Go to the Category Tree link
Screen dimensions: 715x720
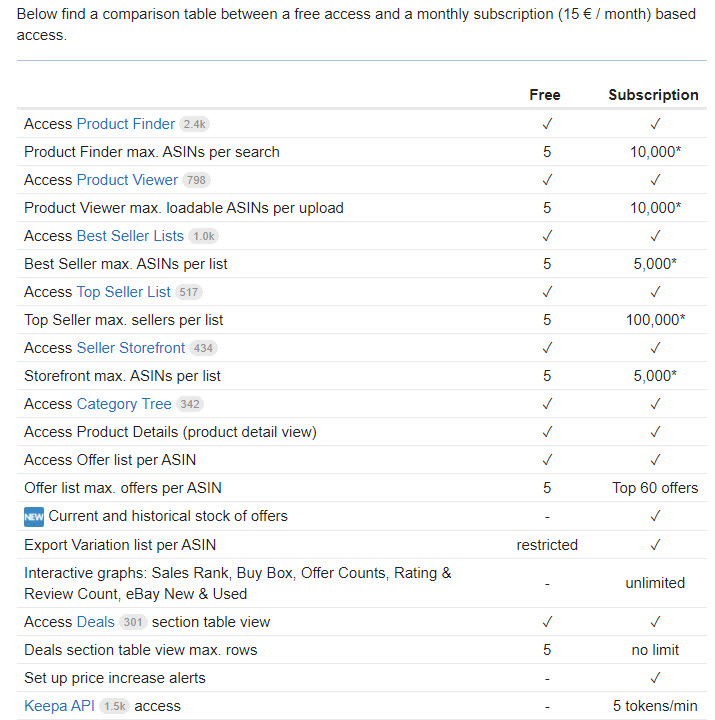(x=123, y=404)
